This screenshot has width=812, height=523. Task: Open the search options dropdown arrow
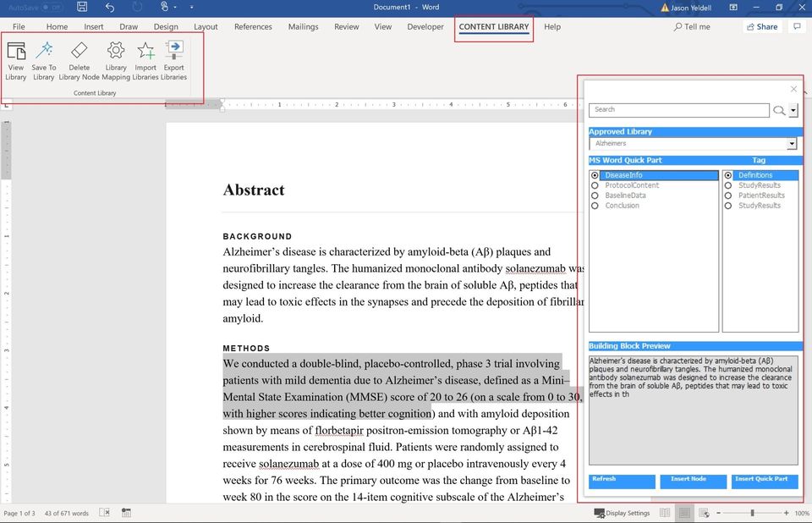pos(793,110)
